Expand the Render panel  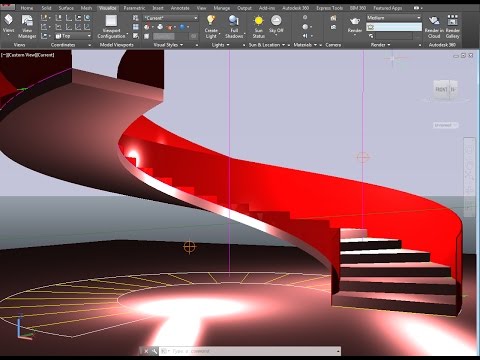380,45
